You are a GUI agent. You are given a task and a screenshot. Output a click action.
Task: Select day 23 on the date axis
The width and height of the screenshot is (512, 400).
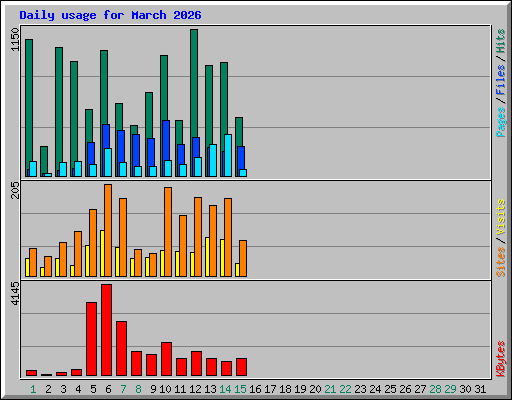click(360, 389)
